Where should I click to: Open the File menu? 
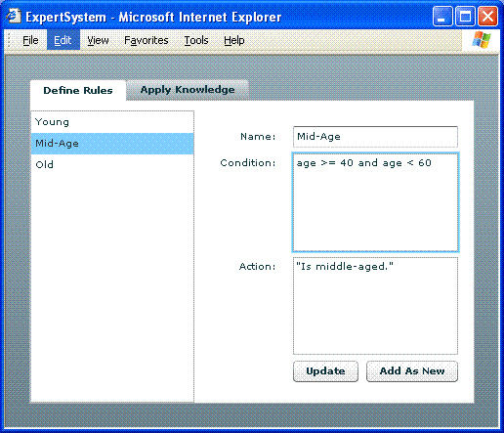point(30,40)
